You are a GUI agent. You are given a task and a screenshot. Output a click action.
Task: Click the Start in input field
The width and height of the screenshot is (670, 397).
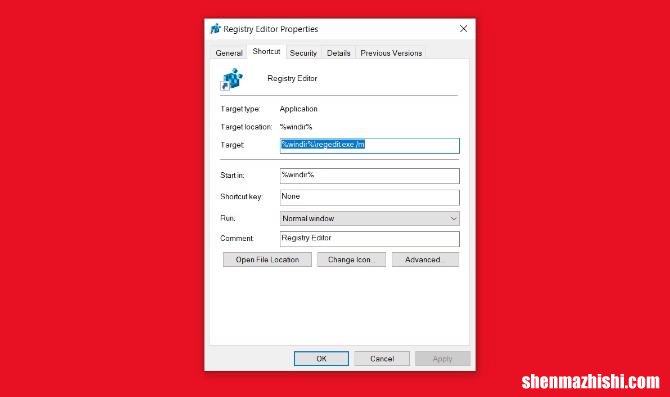point(370,176)
